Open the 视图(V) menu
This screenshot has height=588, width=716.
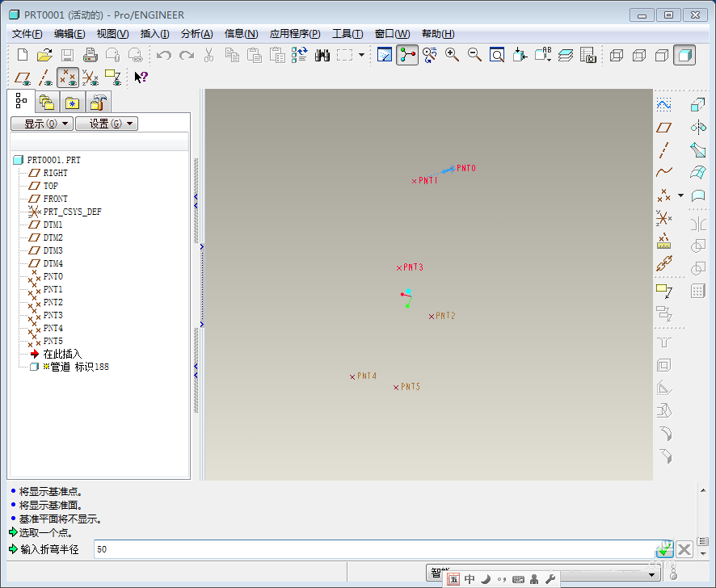pos(112,34)
